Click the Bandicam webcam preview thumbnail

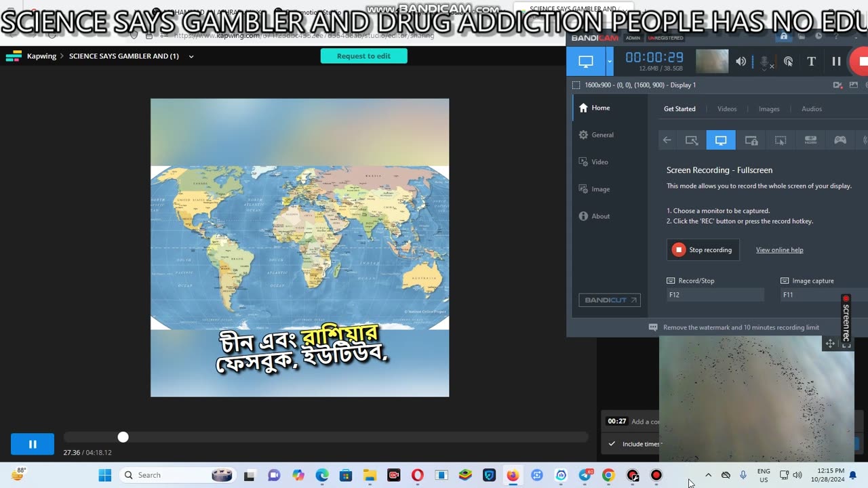(712, 61)
